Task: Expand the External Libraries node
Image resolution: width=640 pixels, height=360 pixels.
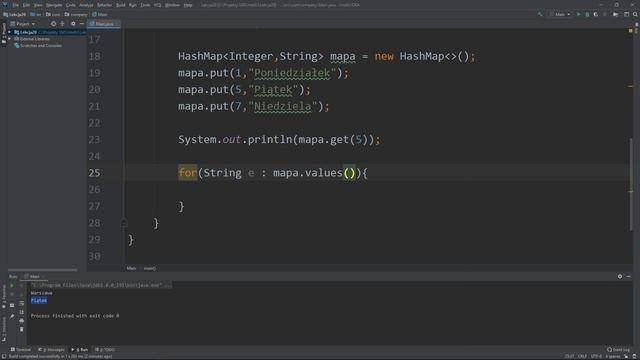Action: point(10,39)
